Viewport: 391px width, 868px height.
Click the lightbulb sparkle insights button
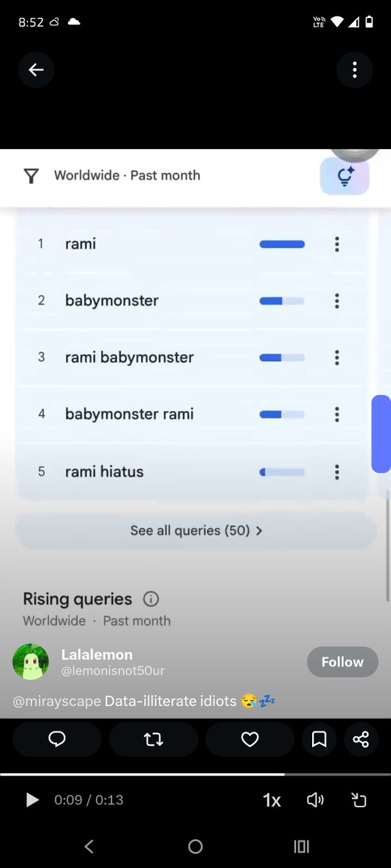pos(345,176)
